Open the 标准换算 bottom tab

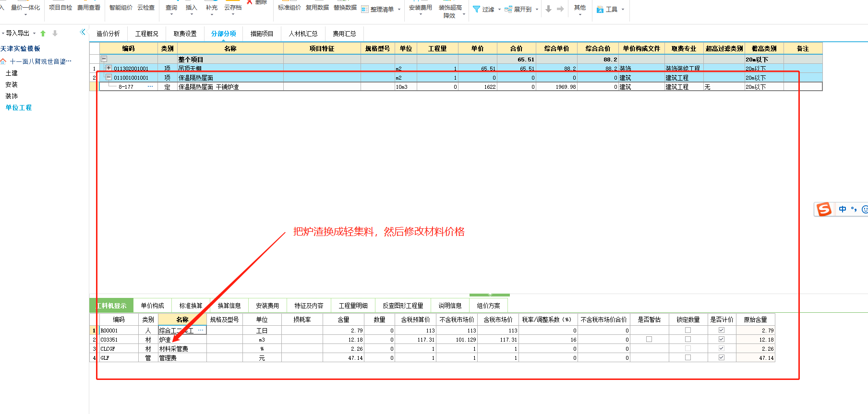click(x=191, y=306)
